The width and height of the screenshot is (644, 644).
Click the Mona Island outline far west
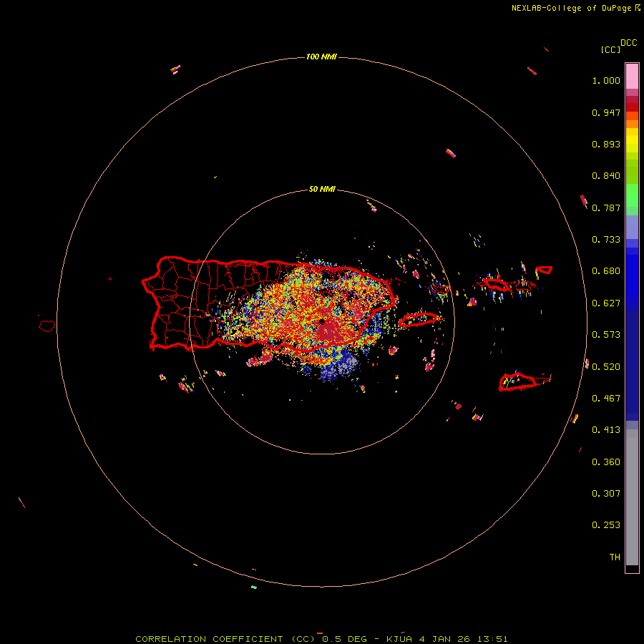(x=47, y=326)
